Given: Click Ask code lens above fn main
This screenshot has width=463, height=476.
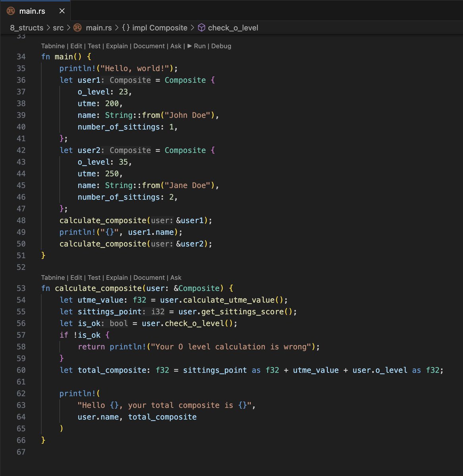Looking at the screenshot, I should click(x=176, y=46).
